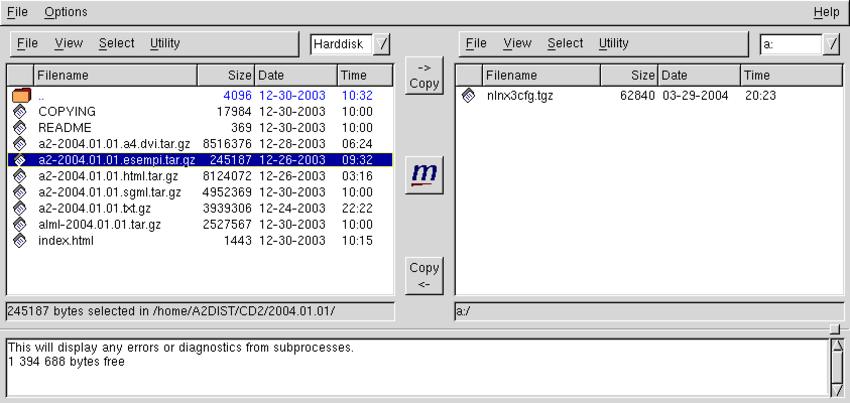
Task: Click the file icon beside COPYING
Action: click(20, 112)
